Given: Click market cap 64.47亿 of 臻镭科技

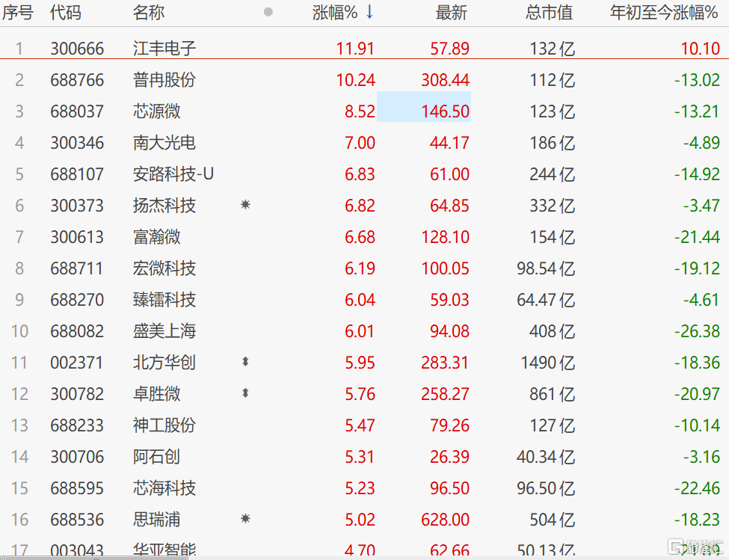Looking at the screenshot, I should (x=547, y=301).
